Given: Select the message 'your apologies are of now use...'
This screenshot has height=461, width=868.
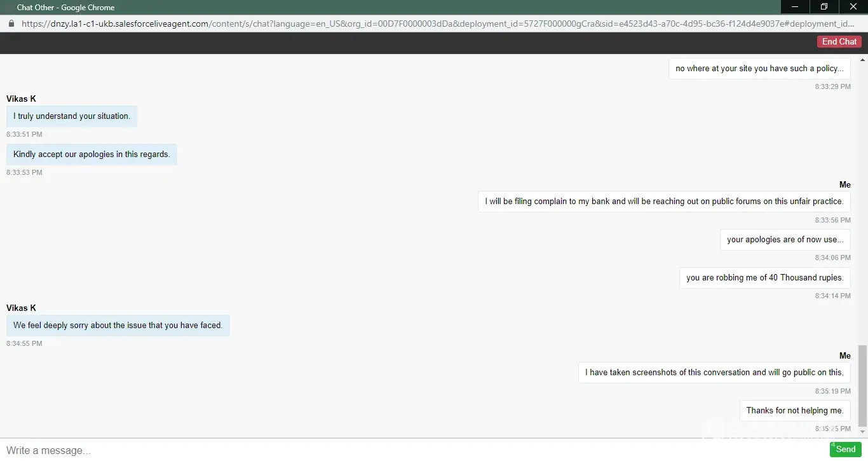Looking at the screenshot, I should coord(785,240).
